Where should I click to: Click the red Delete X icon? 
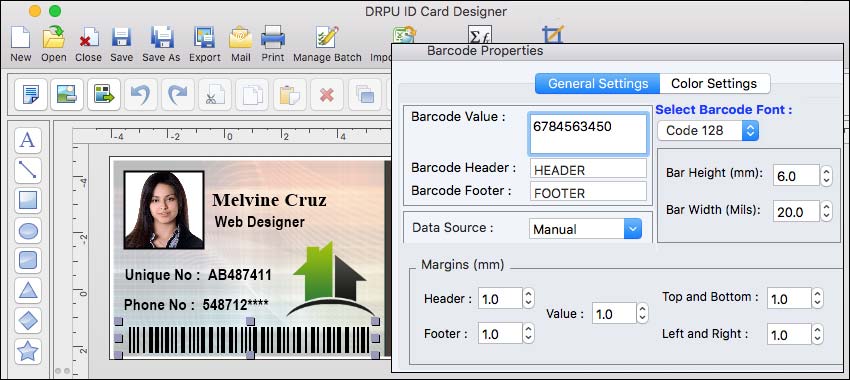[327, 95]
